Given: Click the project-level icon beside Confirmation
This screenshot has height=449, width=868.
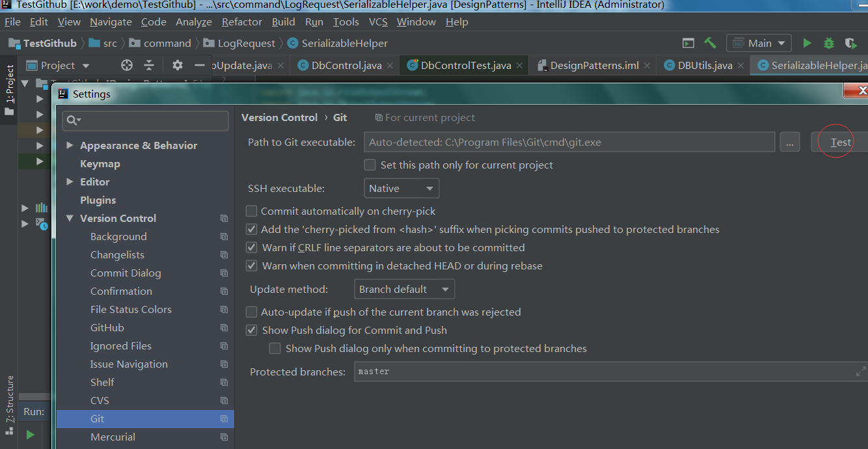Looking at the screenshot, I should [x=224, y=292].
